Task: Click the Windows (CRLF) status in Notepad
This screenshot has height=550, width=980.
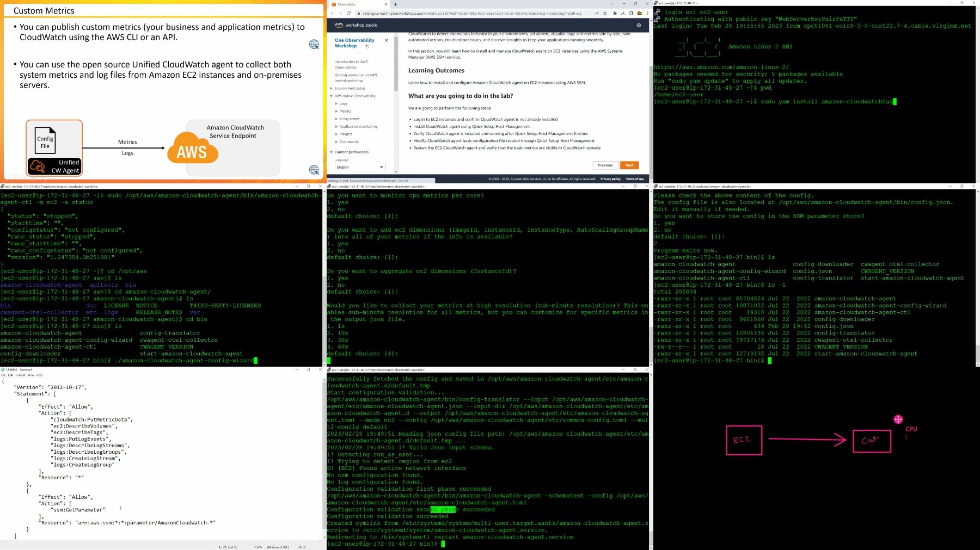Action: (278, 547)
